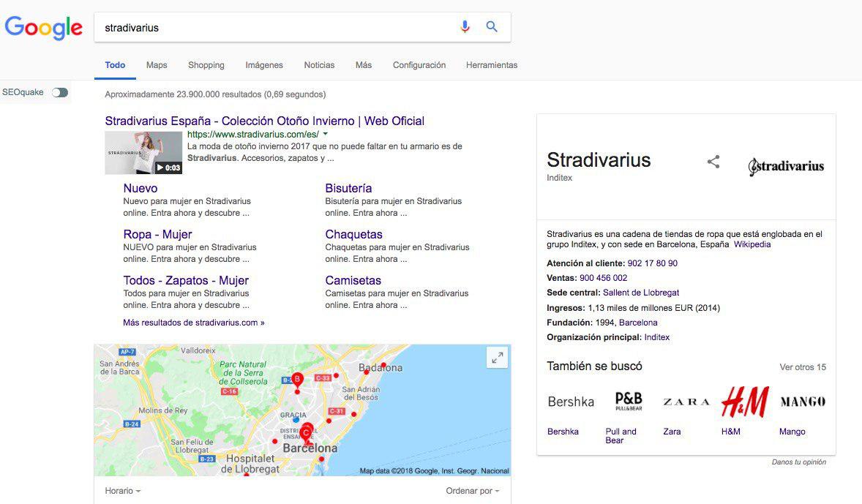Screen dimensions: 862x504
Task: Open the Wikipedia link in description
Action: [x=752, y=244]
